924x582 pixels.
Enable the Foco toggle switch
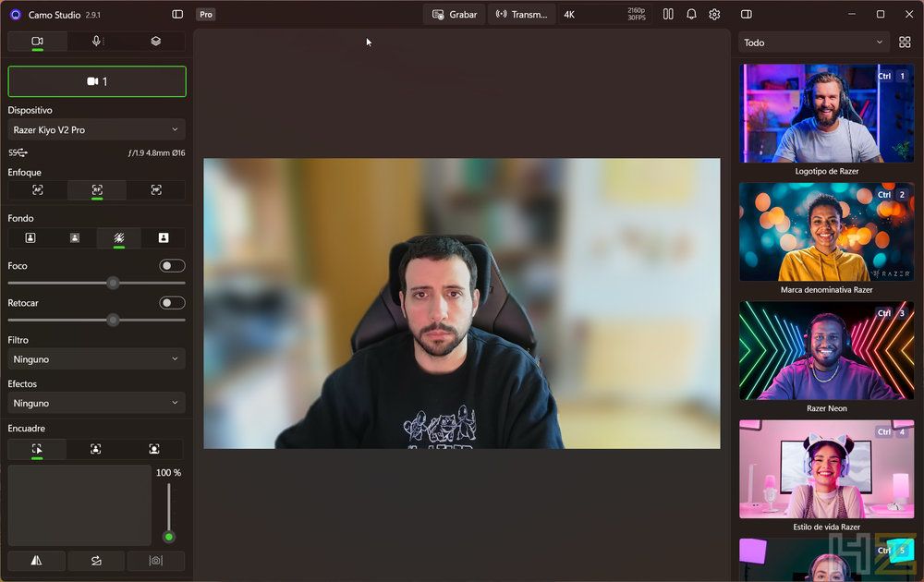click(x=172, y=266)
